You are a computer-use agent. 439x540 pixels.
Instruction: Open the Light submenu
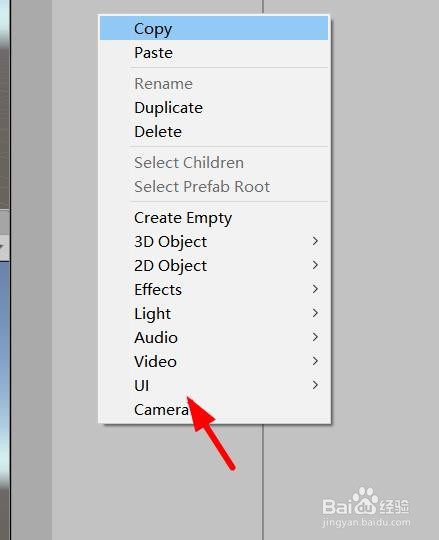click(214, 313)
